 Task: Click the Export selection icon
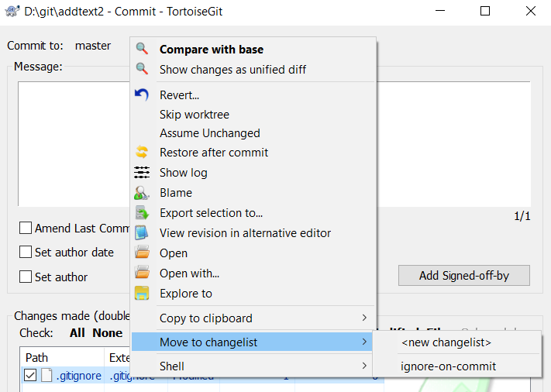click(142, 212)
